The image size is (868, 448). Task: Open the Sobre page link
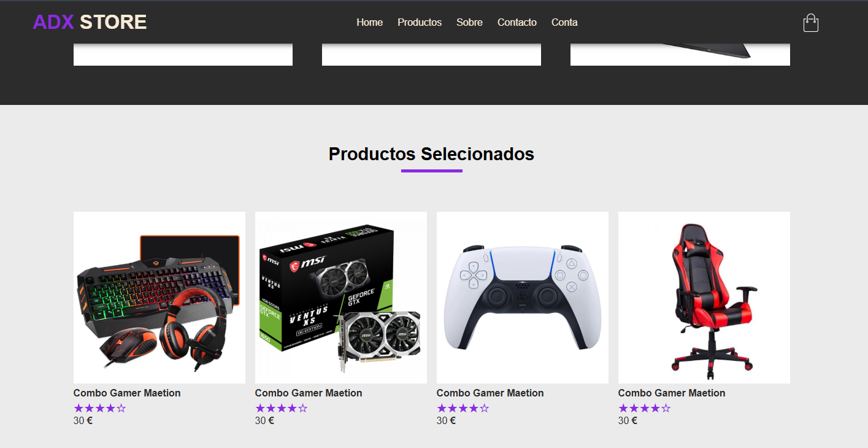pos(469,22)
